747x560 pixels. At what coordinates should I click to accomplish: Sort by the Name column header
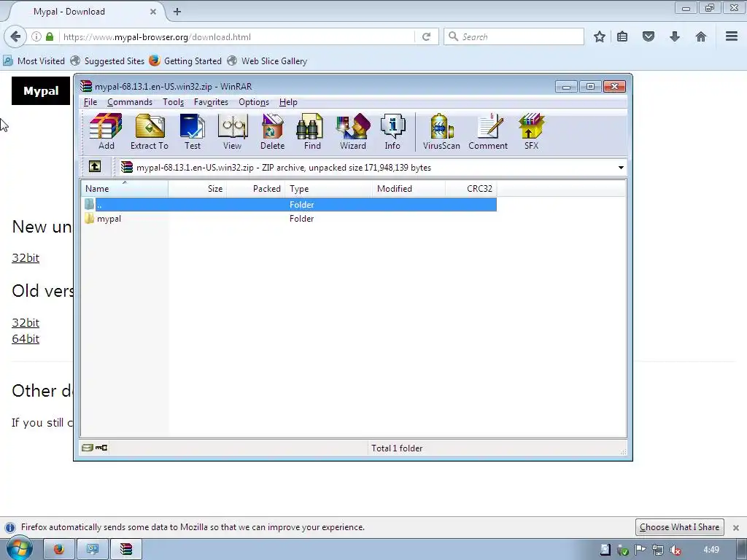click(x=125, y=189)
